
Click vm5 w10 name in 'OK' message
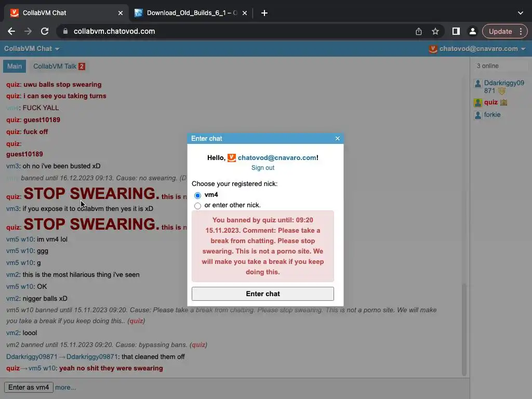click(x=20, y=287)
